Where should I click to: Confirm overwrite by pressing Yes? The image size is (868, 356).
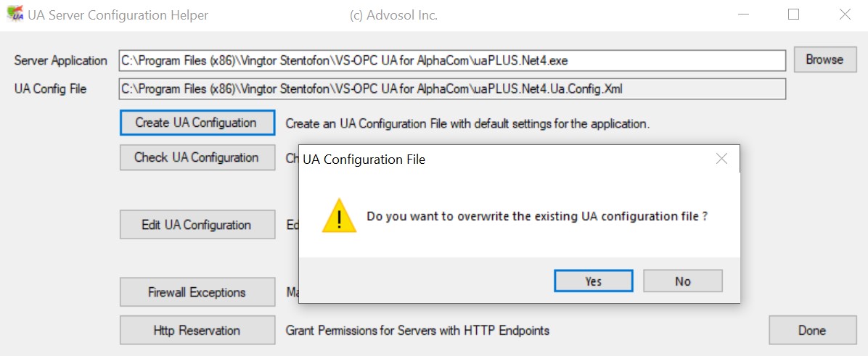(593, 281)
